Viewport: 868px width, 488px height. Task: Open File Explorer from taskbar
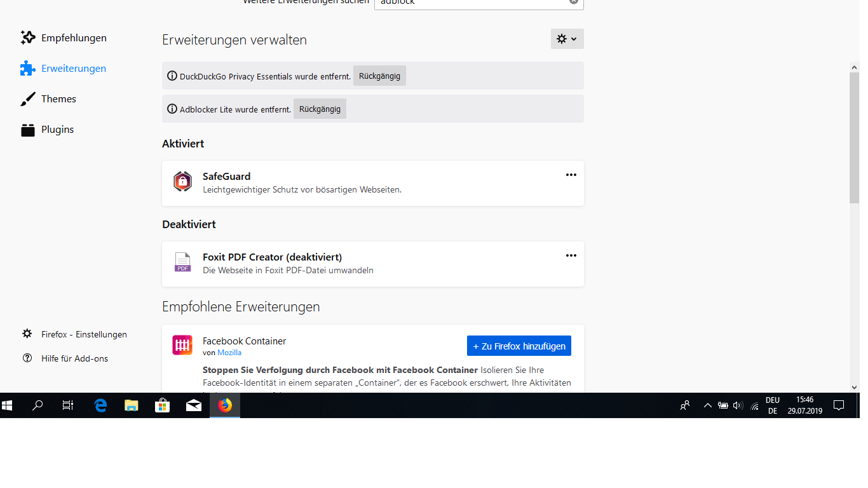coord(132,405)
